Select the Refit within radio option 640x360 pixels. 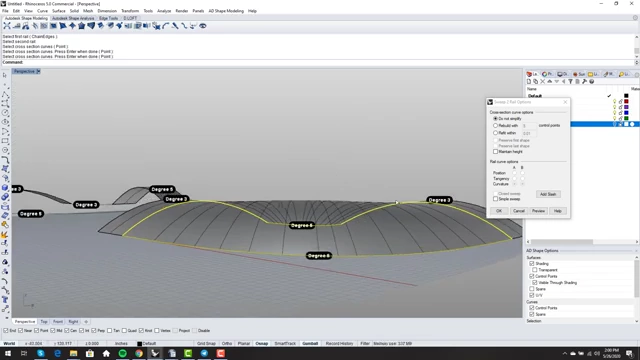pos(496,133)
